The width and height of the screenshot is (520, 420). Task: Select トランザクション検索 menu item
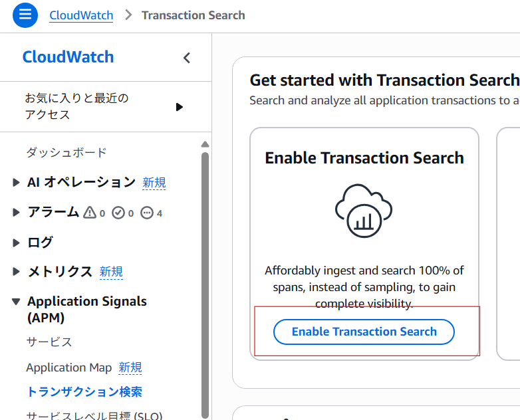coord(84,392)
